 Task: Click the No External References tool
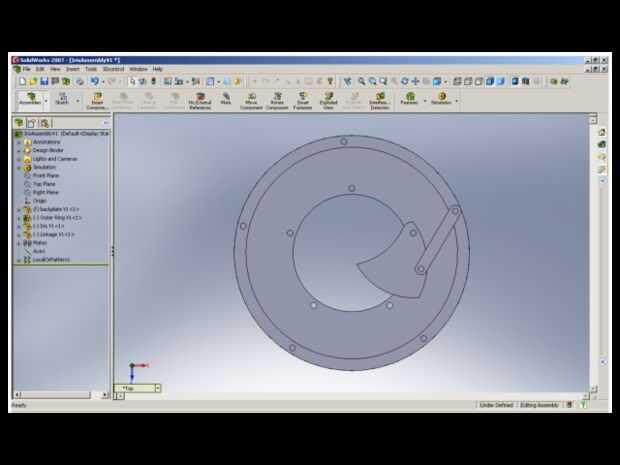click(x=200, y=101)
